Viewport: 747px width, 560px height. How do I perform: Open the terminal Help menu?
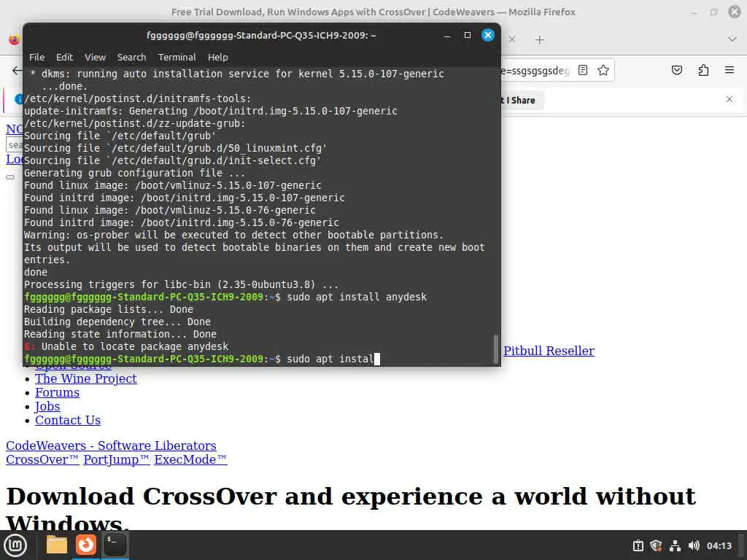point(217,57)
